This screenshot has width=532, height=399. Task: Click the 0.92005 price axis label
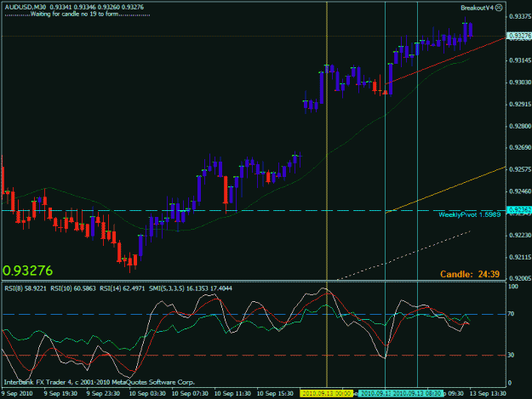click(x=520, y=278)
